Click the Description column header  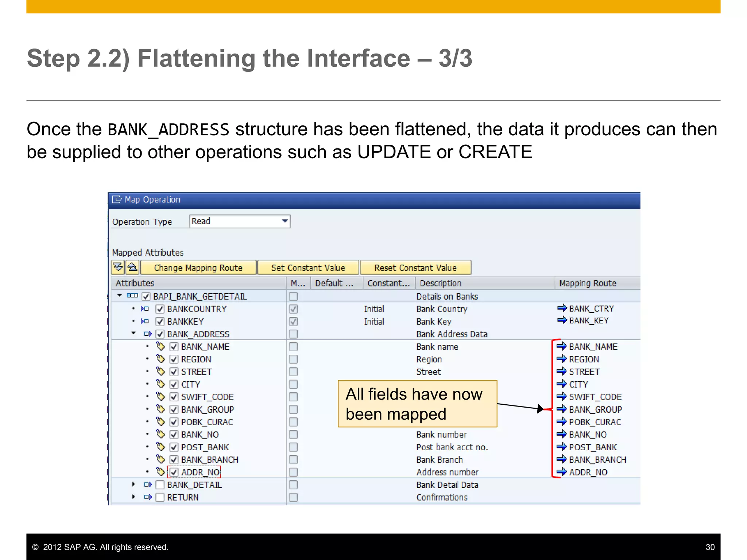tap(485, 283)
